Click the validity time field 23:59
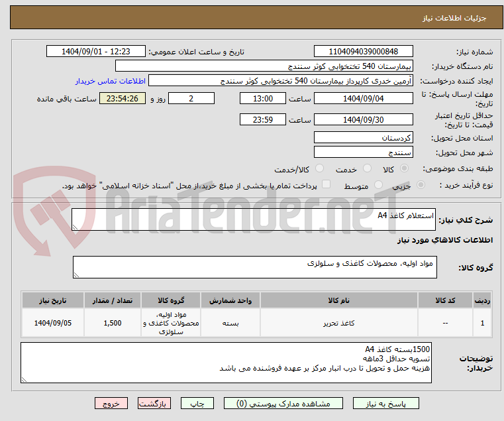This screenshot has height=421, width=504. point(263,120)
